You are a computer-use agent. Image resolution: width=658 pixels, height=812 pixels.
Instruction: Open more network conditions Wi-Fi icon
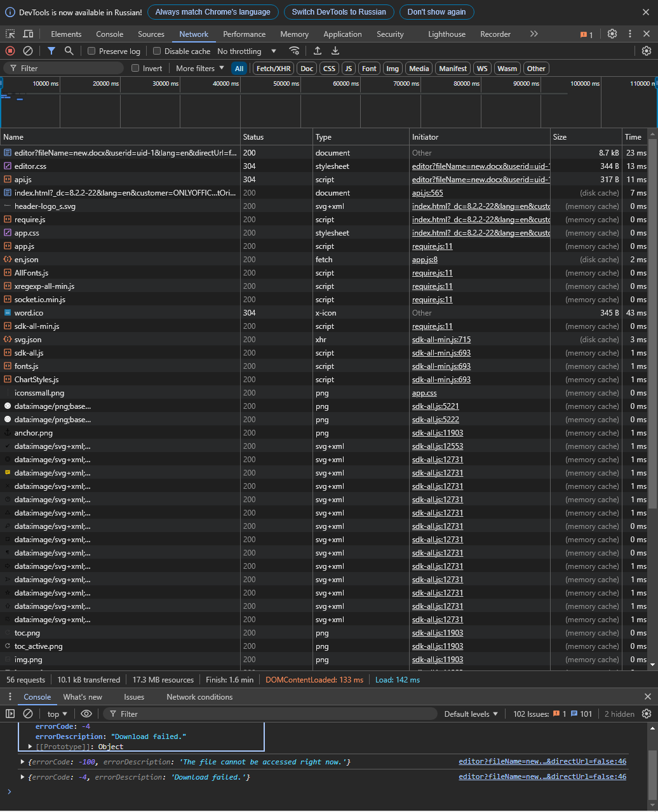(x=294, y=51)
